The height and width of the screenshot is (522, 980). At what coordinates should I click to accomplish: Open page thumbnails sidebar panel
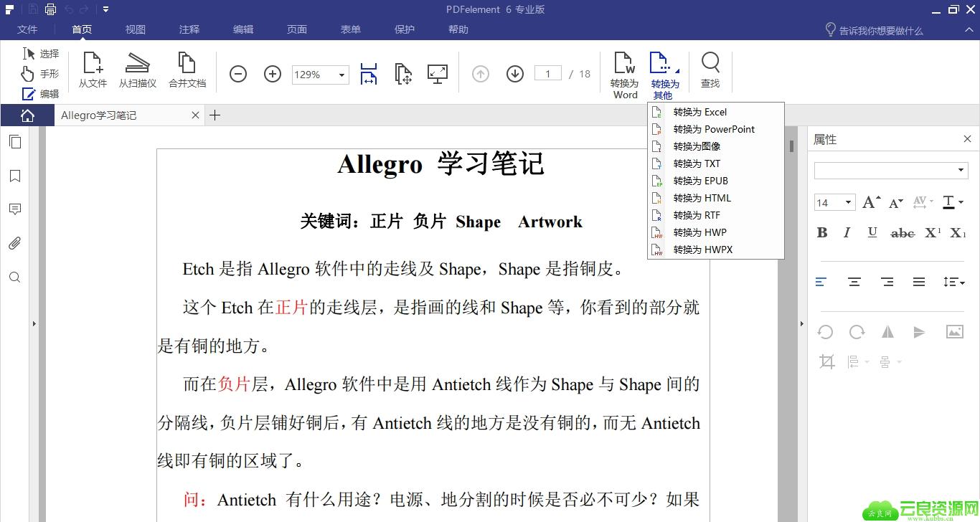coord(15,142)
